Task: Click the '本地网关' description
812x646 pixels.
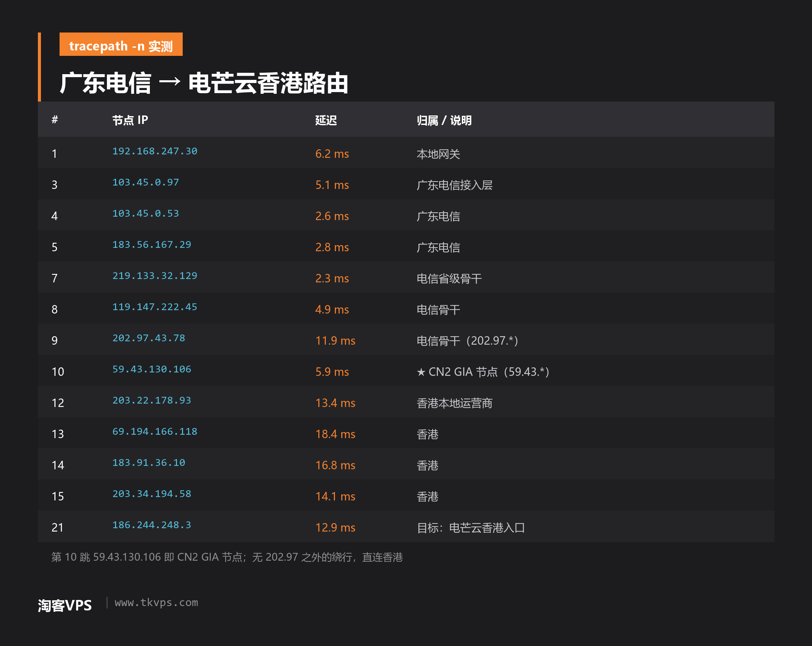Action: click(438, 154)
